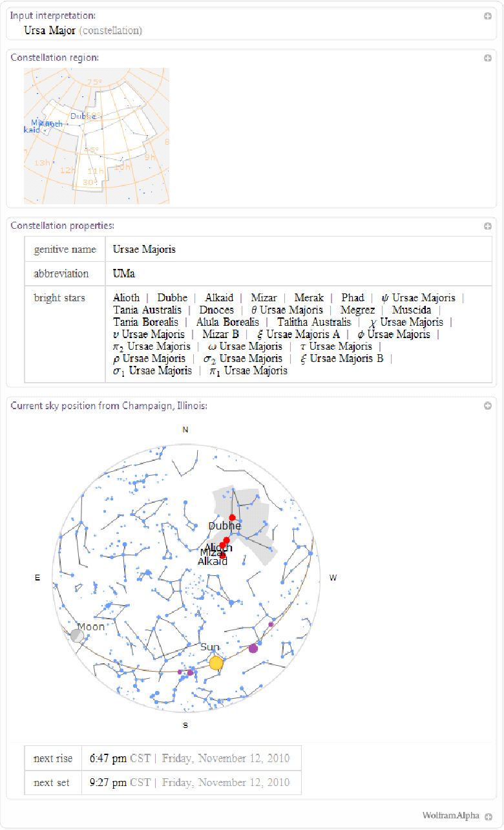Select the Muscida star entry
Image resolution: width=504 pixels, height=830 pixels.
[x=412, y=310]
